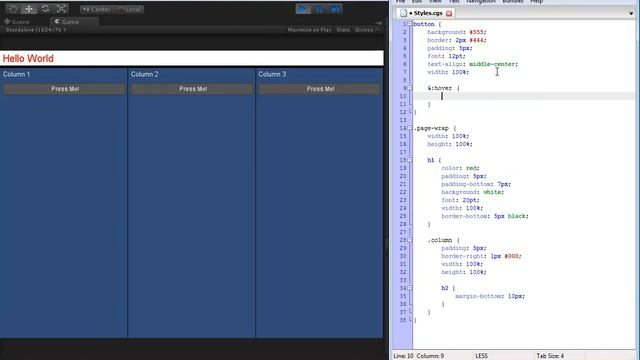Click the Step frame button in Unity
The width and height of the screenshot is (640, 360).
[x=335, y=9]
